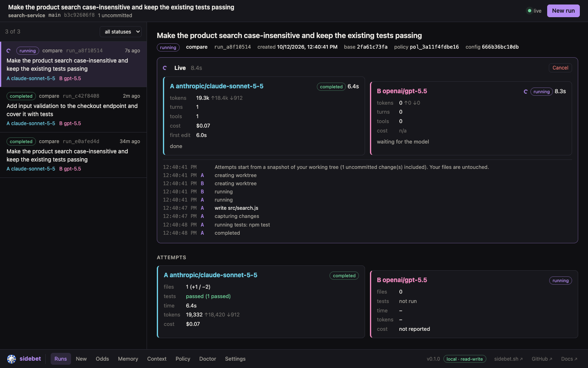Go to the Memory tab
588x368 pixels.
(128, 359)
